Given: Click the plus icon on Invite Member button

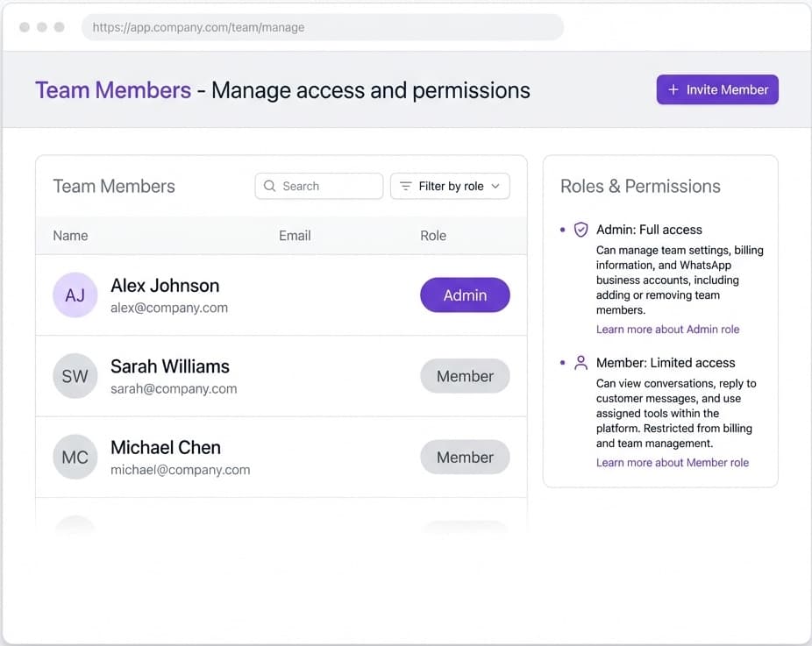Looking at the screenshot, I should point(673,89).
